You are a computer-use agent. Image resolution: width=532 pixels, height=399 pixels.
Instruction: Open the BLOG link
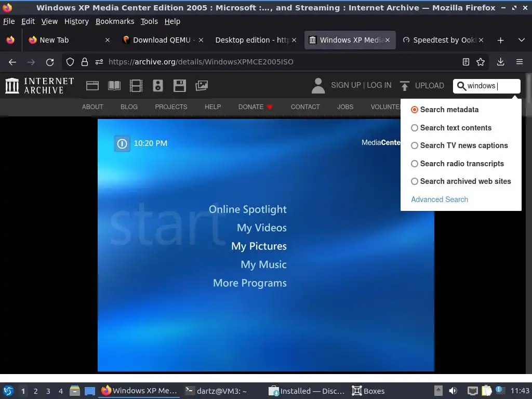tap(129, 107)
